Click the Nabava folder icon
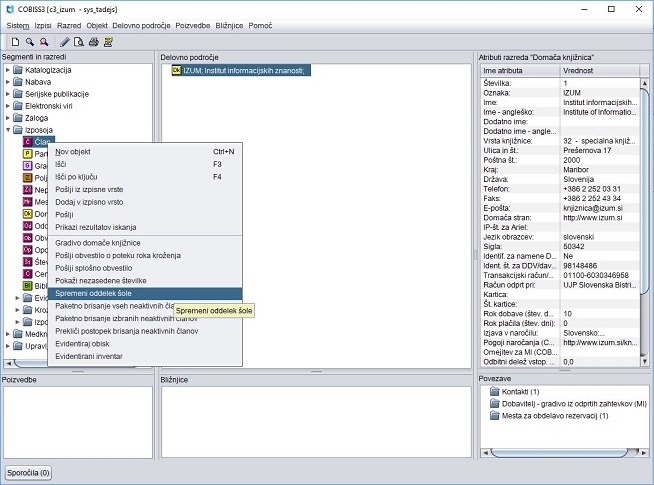The image size is (654, 485). click(18, 82)
